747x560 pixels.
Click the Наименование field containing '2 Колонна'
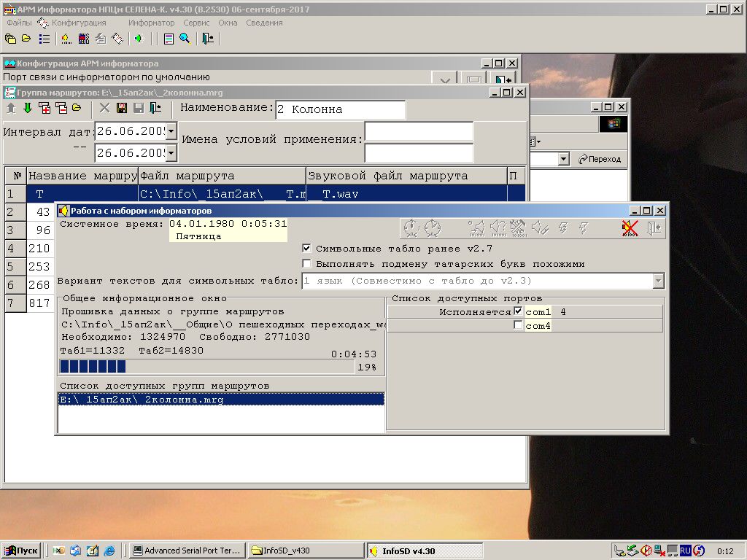[x=341, y=109]
